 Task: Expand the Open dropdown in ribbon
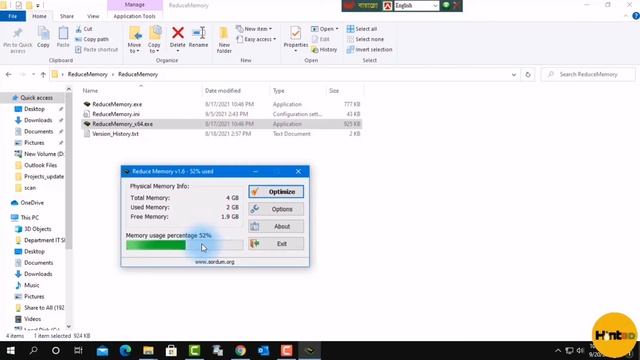tap(325, 29)
